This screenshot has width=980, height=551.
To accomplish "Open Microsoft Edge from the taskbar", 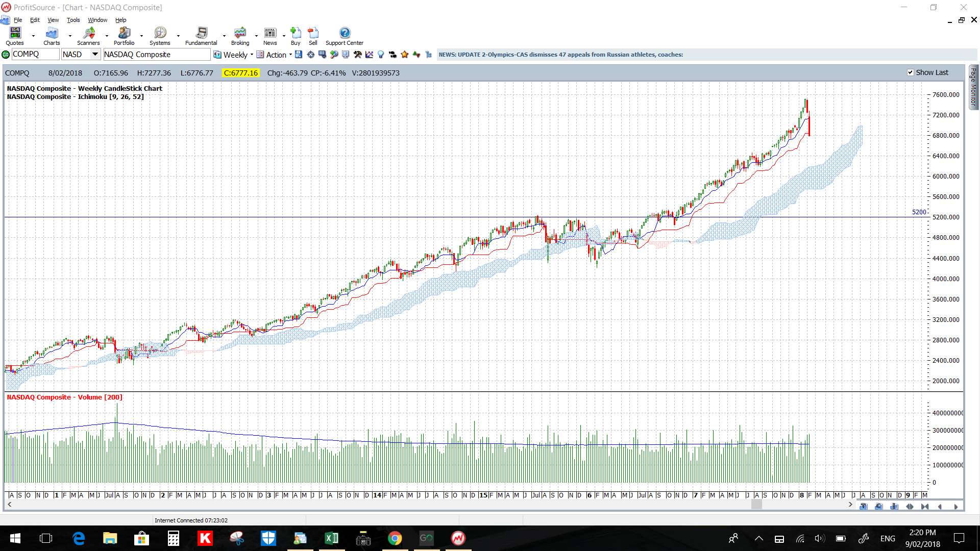I will [79, 538].
